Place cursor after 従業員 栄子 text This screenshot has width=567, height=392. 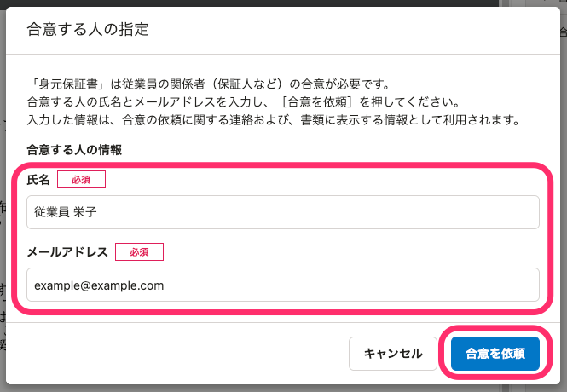[98, 212]
